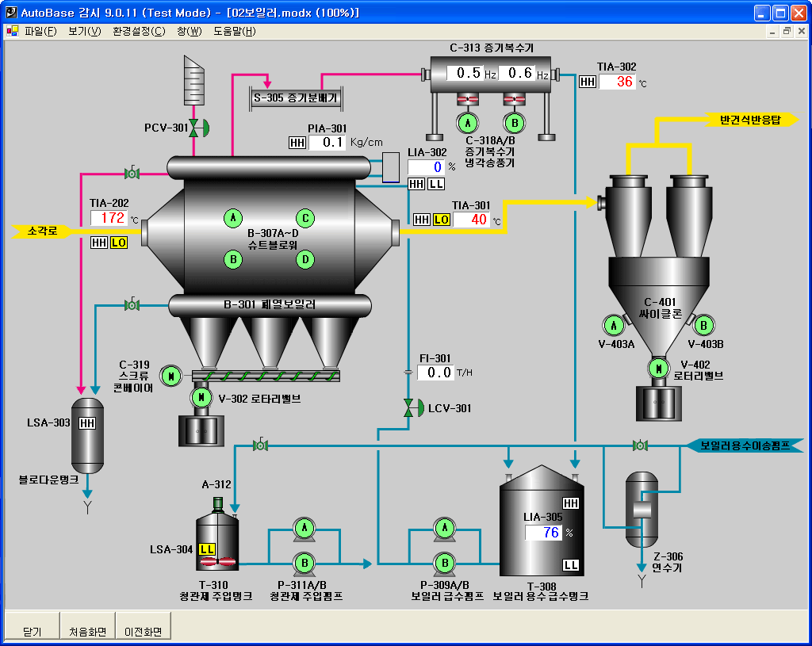The image size is (812, 646).
Task: Toggle the HH alarm of PIA-301
Action: (x=297, y=143)
